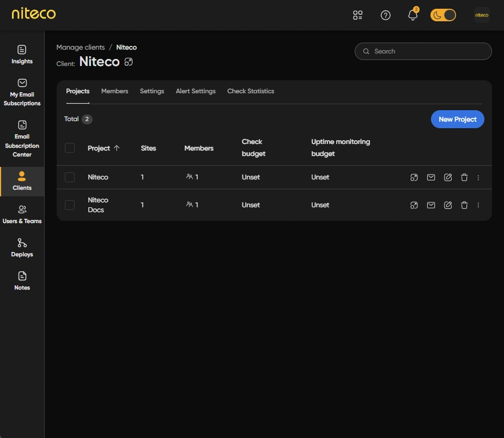504x438 pixels.
Task: Switch to the Members tab
Action: [x=115, y=92]
